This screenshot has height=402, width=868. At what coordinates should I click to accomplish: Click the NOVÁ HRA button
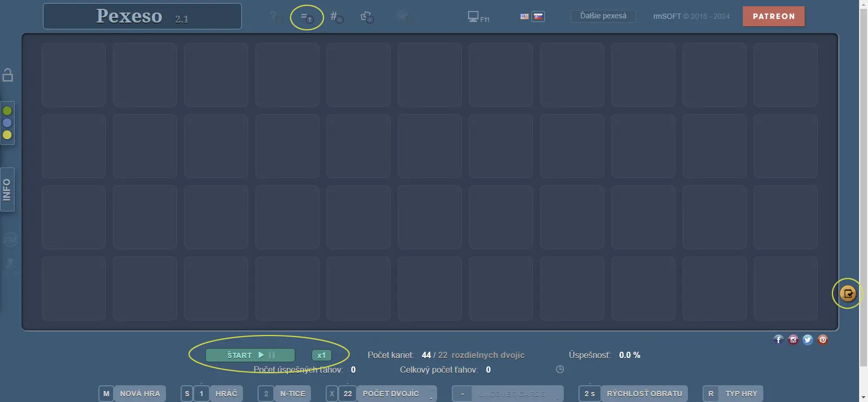pos(139,394)
